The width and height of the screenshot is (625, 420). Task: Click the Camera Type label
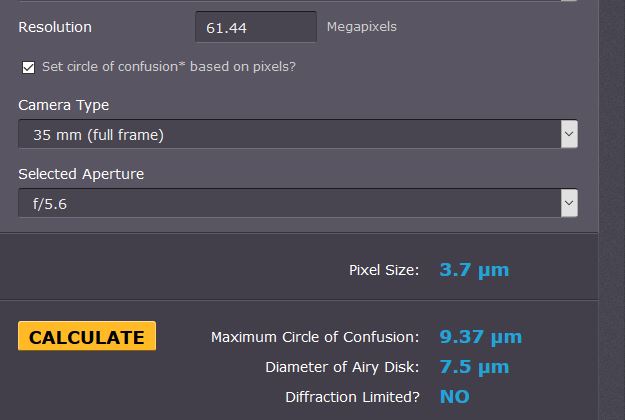64,105
